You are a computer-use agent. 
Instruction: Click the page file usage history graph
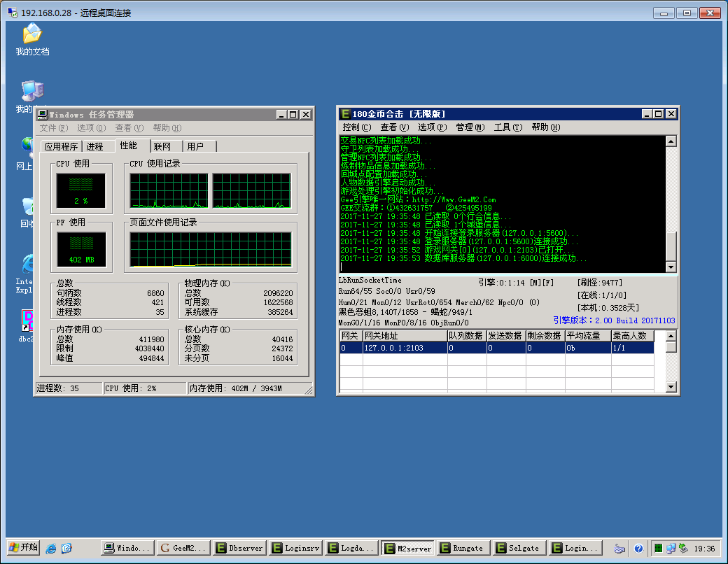(x=211, y=250)
